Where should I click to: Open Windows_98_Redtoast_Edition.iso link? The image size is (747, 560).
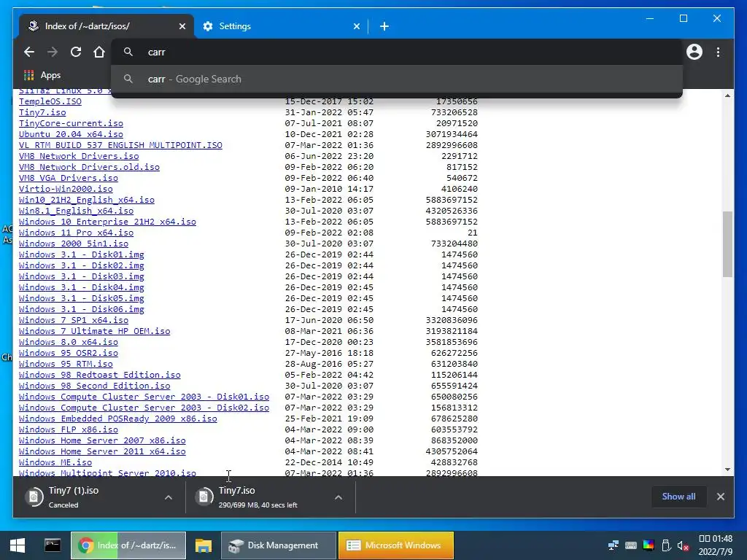coord(99,376)
